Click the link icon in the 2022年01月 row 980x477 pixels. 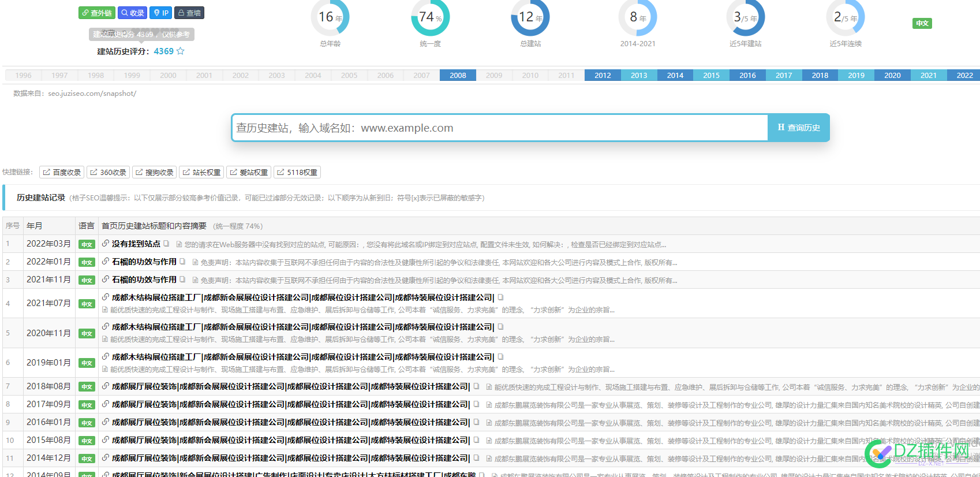tap(106, 262)
